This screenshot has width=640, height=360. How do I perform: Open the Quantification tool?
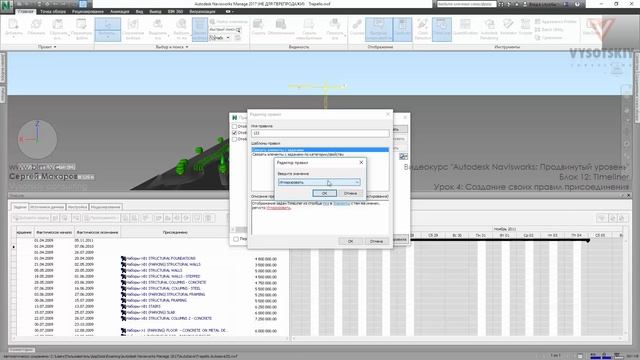[465, 27]
